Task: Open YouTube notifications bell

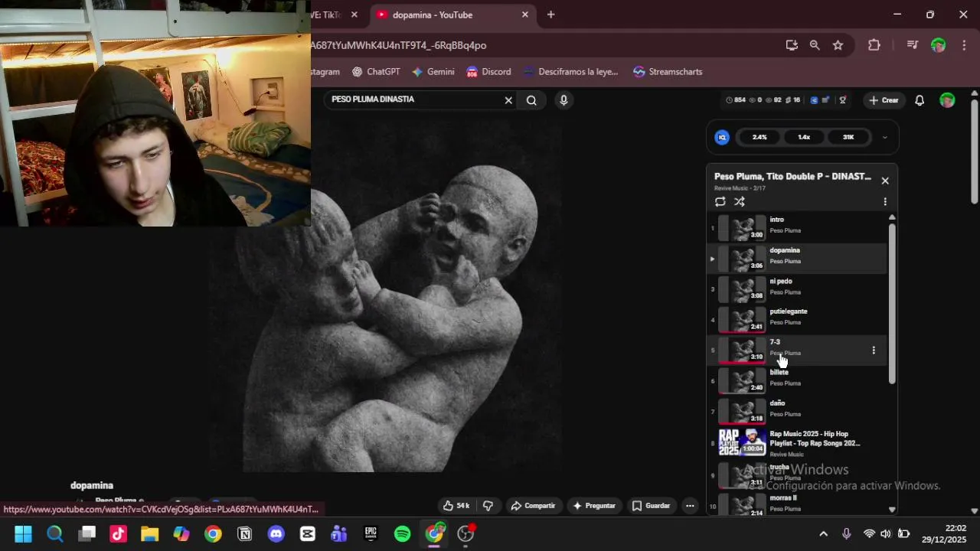Action: pos(920,100)
